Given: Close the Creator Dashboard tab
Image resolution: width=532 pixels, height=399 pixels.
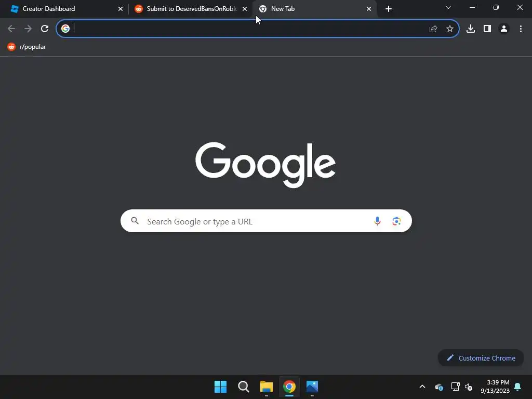Looking at the screenshot, I should (x=121, y=9).
